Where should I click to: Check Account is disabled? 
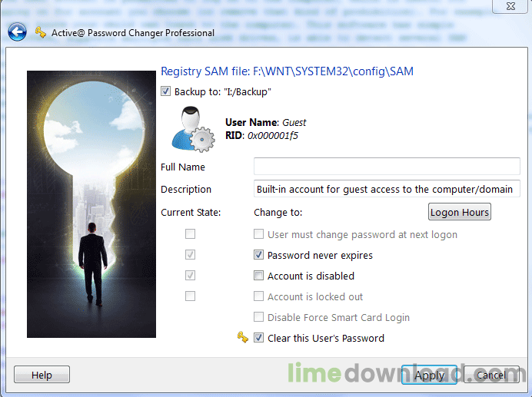tap(258, 276)
